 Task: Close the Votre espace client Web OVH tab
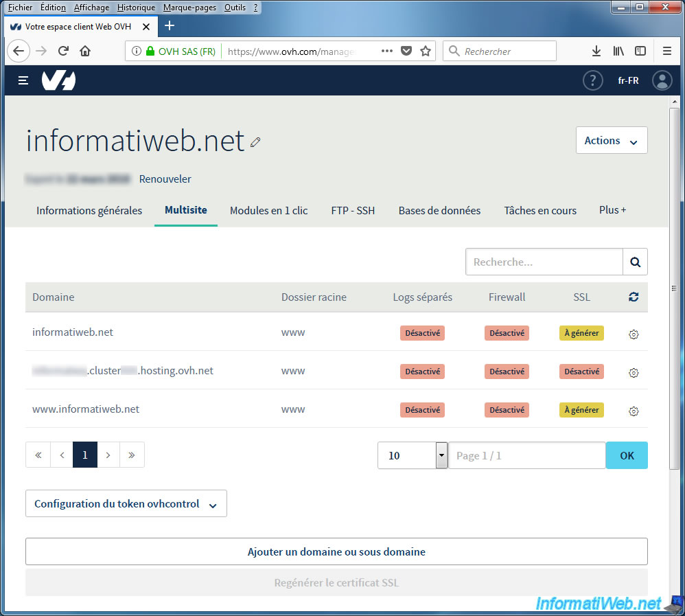pos(146,27)
